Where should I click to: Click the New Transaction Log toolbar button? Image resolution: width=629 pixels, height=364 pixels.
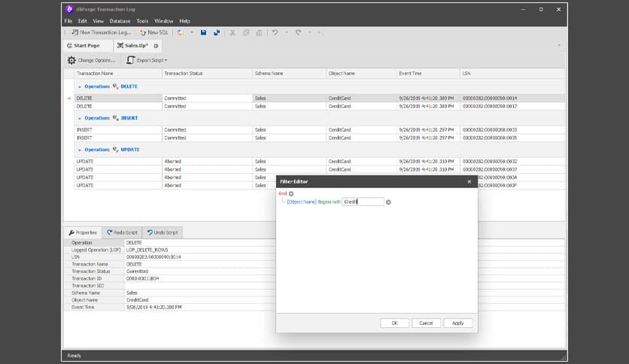coord(101,32)
